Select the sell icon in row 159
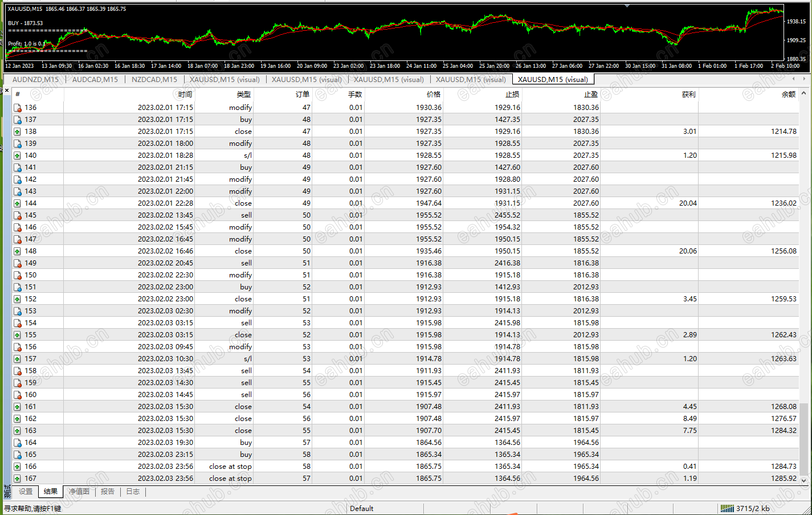The image size is (812, 515). click(17, 383)
